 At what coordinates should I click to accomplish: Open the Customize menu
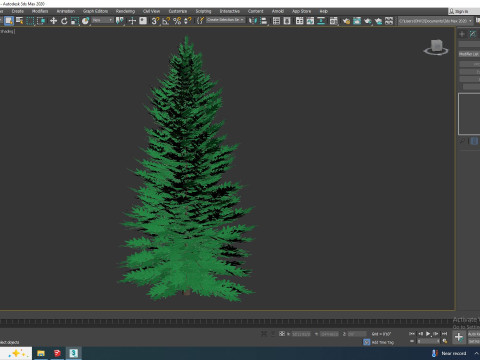coord(178,11)
